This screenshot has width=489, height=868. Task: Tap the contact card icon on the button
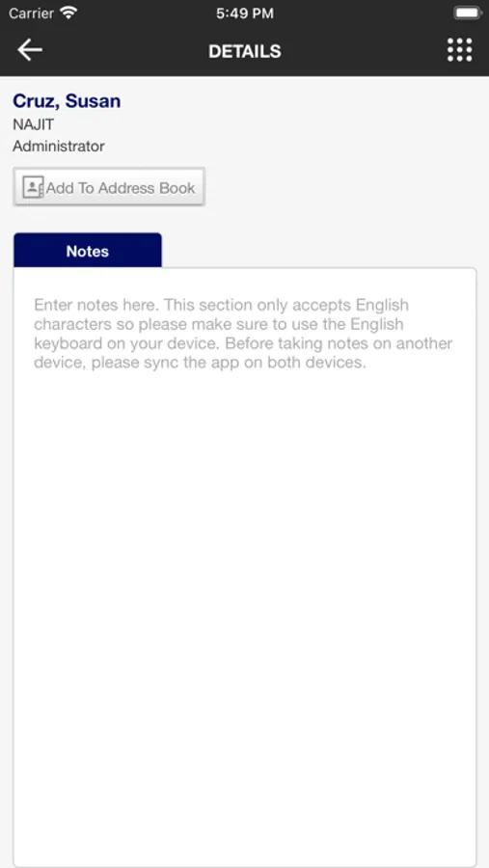(33, 188)
